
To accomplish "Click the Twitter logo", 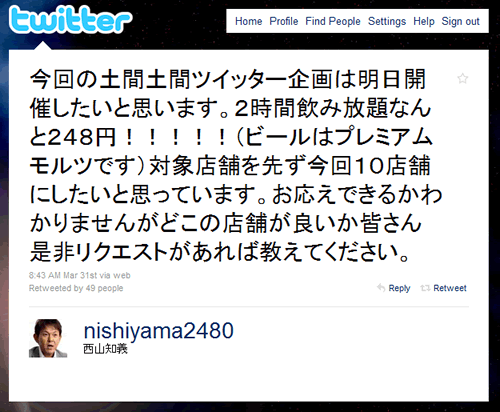I will [71, 19].
